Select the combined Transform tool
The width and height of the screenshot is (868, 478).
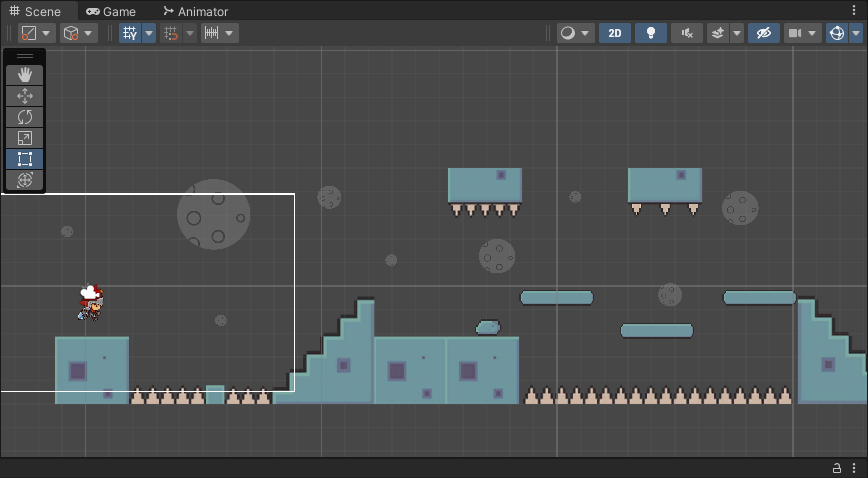(24, 180)
